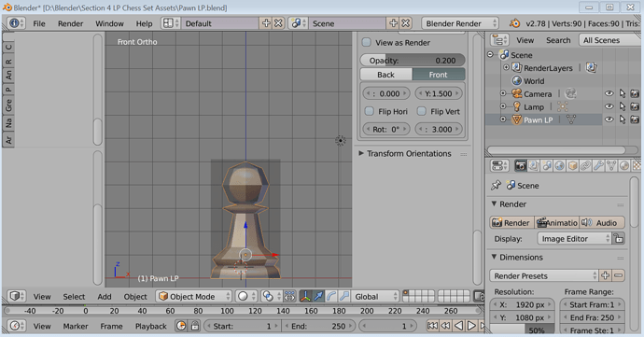Open the viewport shading sphere icon

[x=244, y=296]
